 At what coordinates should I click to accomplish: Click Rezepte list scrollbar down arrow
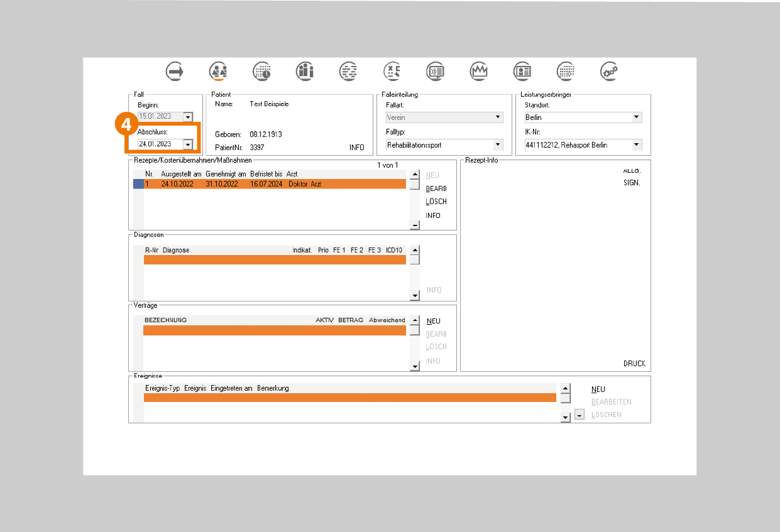pyautogui.click(x=414, y=225)
